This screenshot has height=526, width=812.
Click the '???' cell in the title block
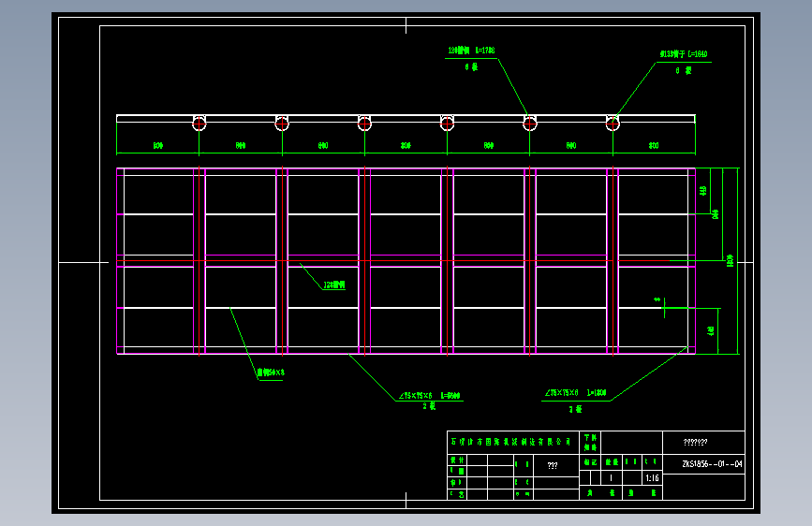click(553, 465)
